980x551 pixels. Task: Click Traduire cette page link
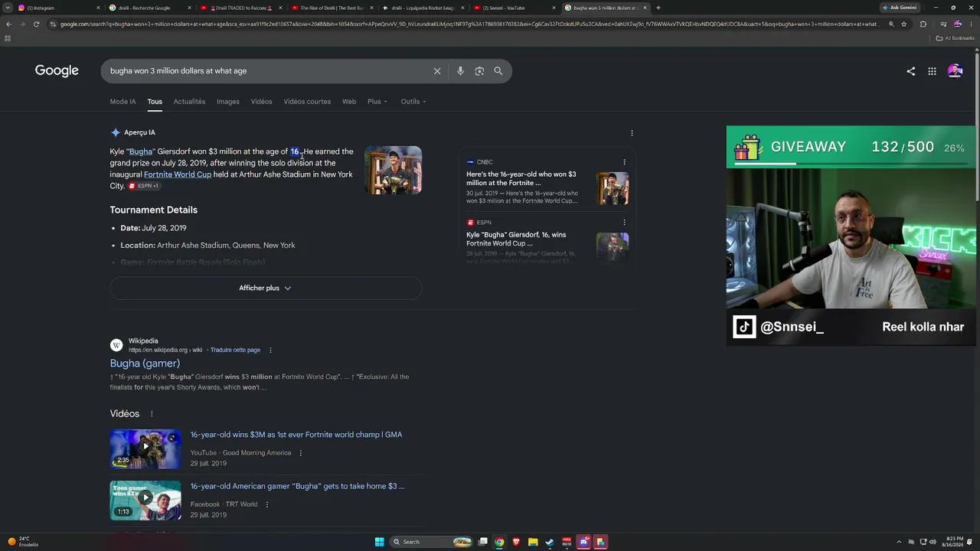pyautogui.click(x=235, y=350)
